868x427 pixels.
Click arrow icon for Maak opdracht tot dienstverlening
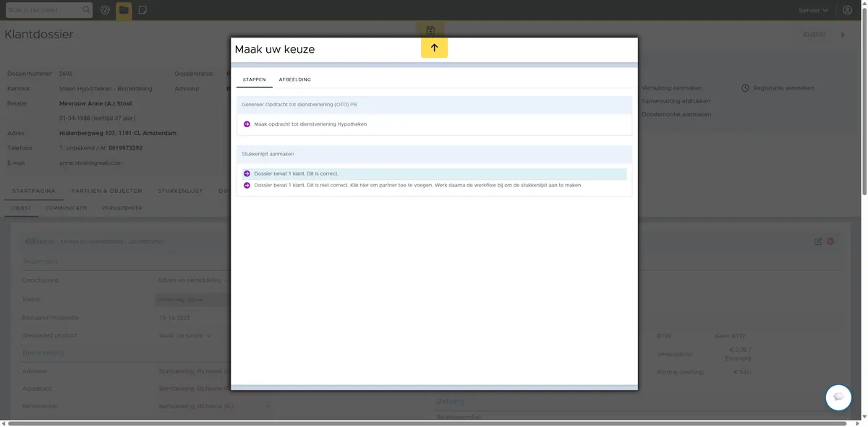click(x=247, y=124)
